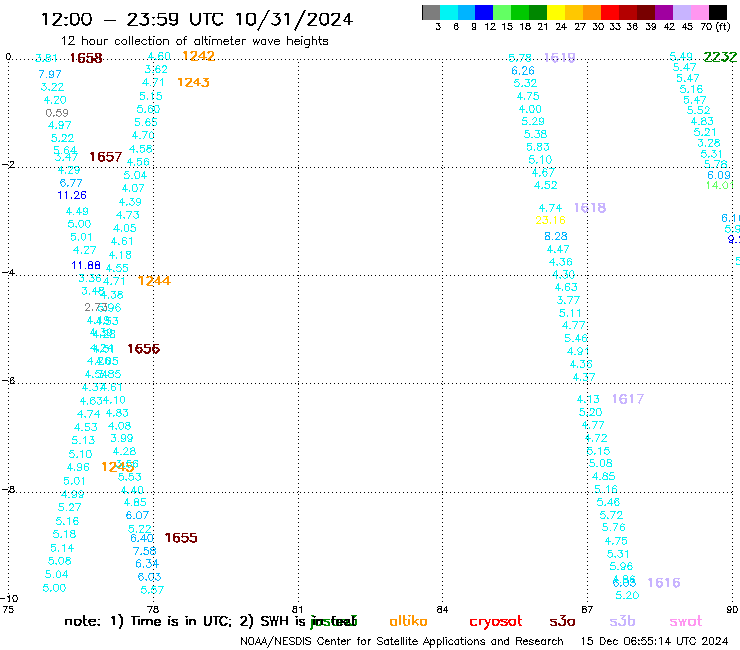Click the latitude axis label -6

(x=8, y=380)
